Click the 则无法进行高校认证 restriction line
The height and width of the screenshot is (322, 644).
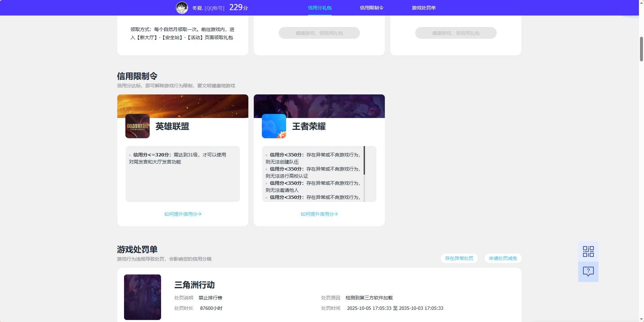287,176
